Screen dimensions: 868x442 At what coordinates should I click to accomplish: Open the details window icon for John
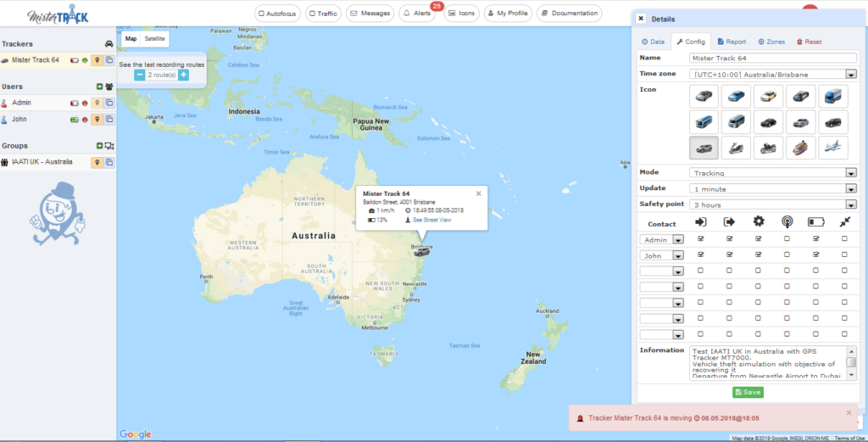pos(109,119)
